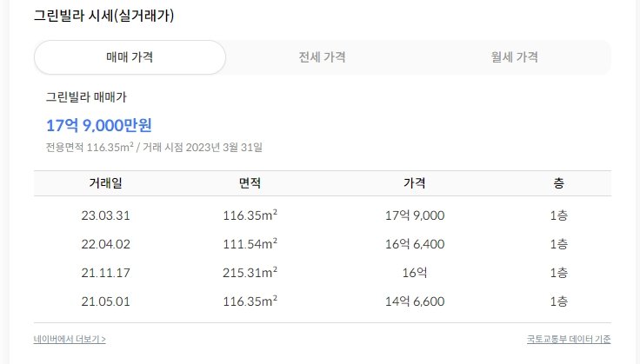This screenshot has width=640, height=364.
Task: Click the 215.31m² area cell
Action: pos(250,273)
